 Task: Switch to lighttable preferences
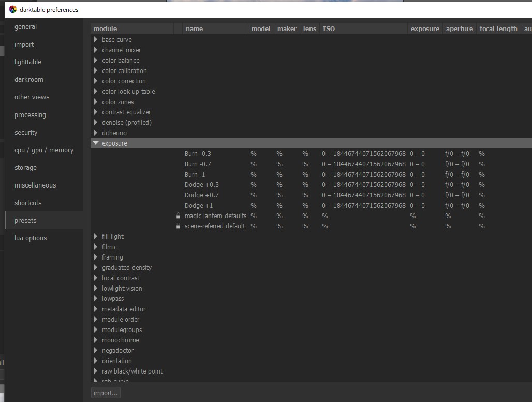[x=44, y=62]
